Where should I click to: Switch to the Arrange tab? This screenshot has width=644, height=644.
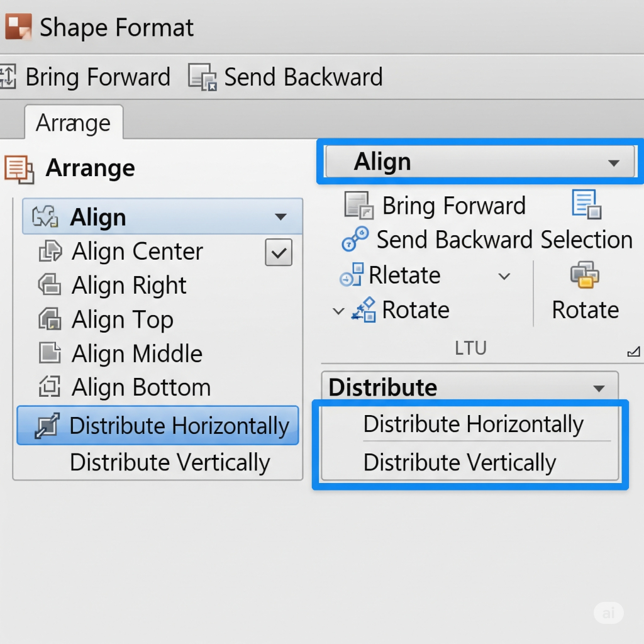tap(73, 123)
